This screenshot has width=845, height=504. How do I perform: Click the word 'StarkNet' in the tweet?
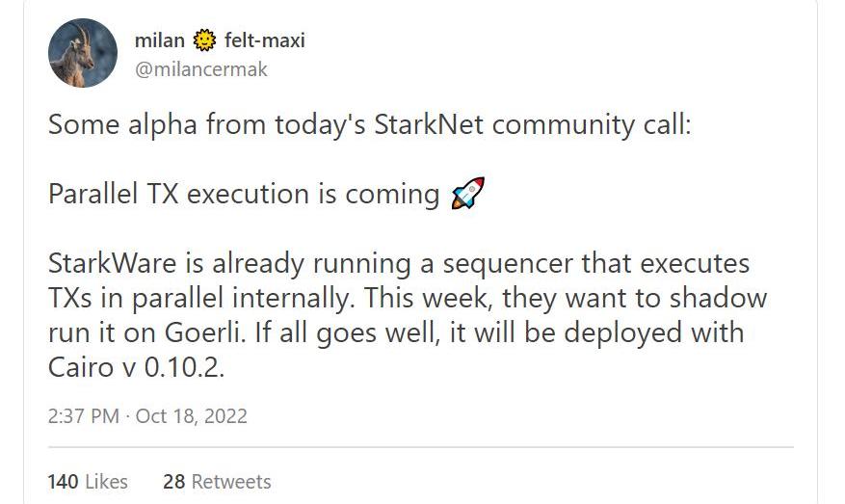coord(429,125)
